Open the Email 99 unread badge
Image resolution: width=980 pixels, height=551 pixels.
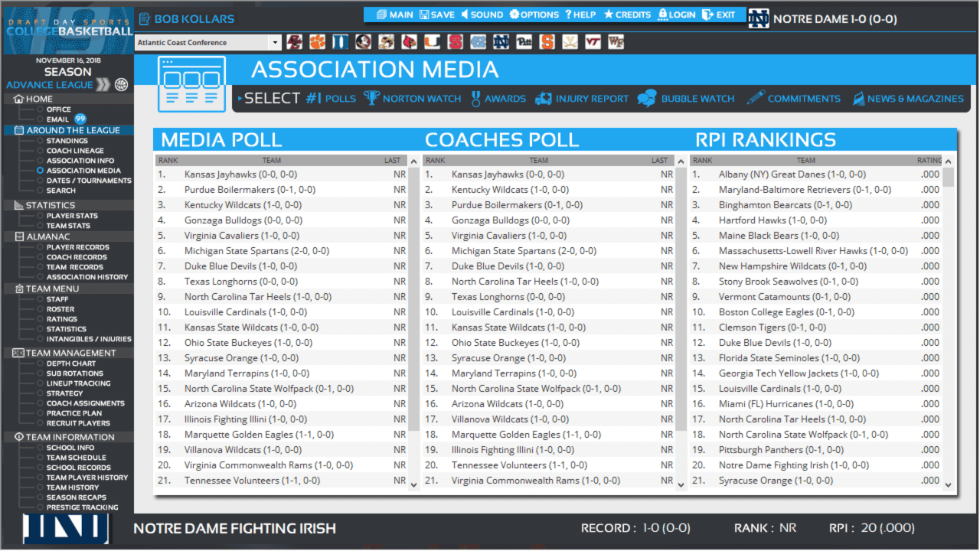click(x=80, y=119)
